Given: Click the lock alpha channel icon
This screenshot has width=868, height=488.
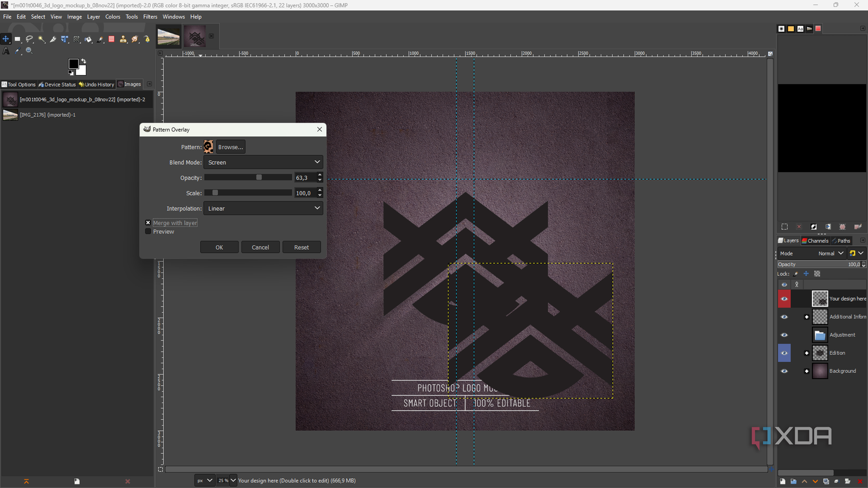Looking at the screenshot, I should 817,274.
